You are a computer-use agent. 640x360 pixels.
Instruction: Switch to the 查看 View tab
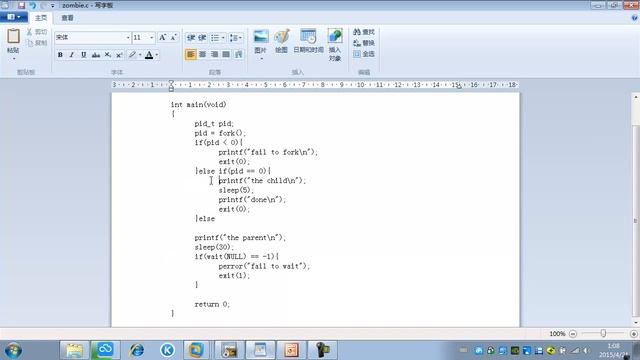click(x=67, y=18)
